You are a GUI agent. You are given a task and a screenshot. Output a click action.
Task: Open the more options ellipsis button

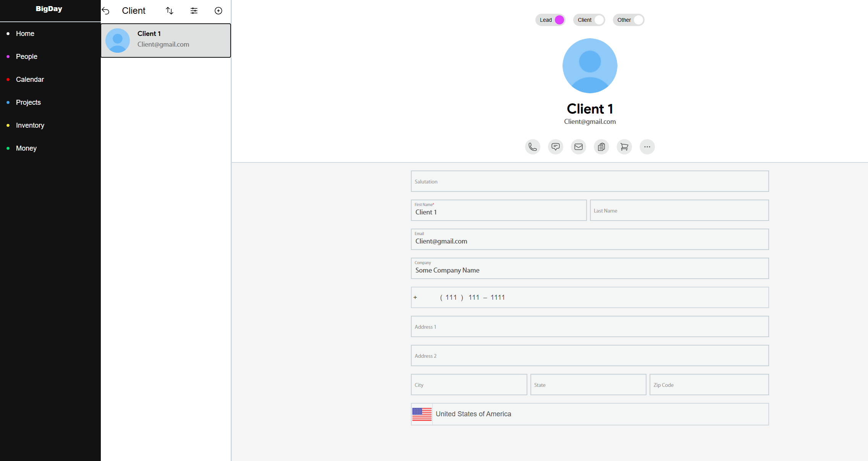click(647, 147)
